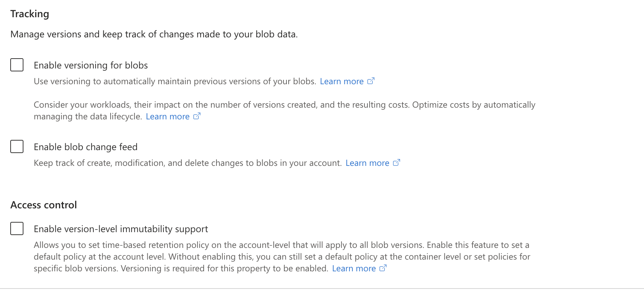The width and height of the screenshot is (644, 290).
Task: Click external-link icon beside data lifecycle Learn more
Action: tap(197, 116)
